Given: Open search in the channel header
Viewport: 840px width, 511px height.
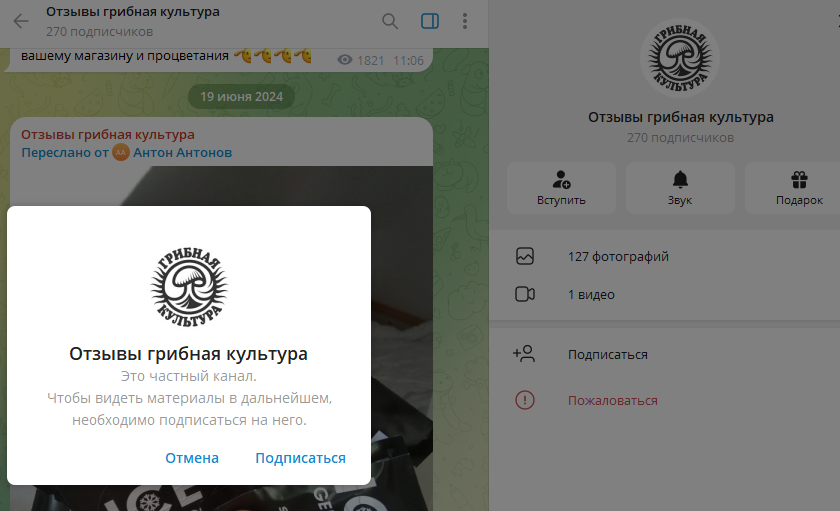Looking at the screenshot, I should click(390, 21).
